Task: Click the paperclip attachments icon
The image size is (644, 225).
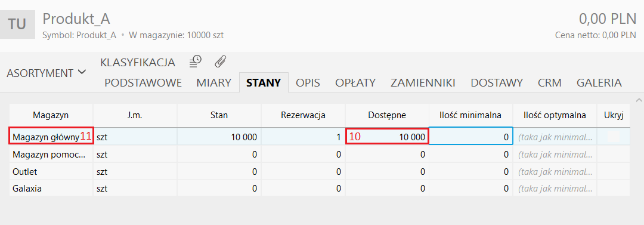Action: (221, 62)
